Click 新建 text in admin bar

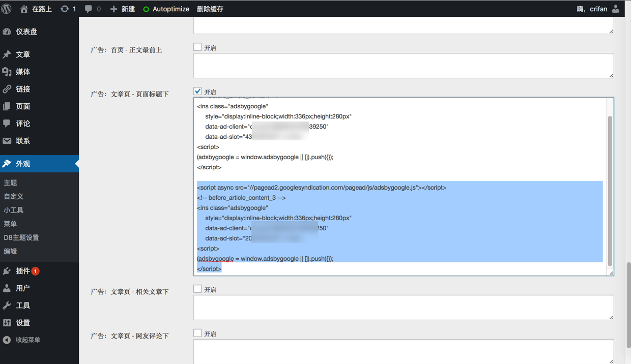tap(128, 9)
